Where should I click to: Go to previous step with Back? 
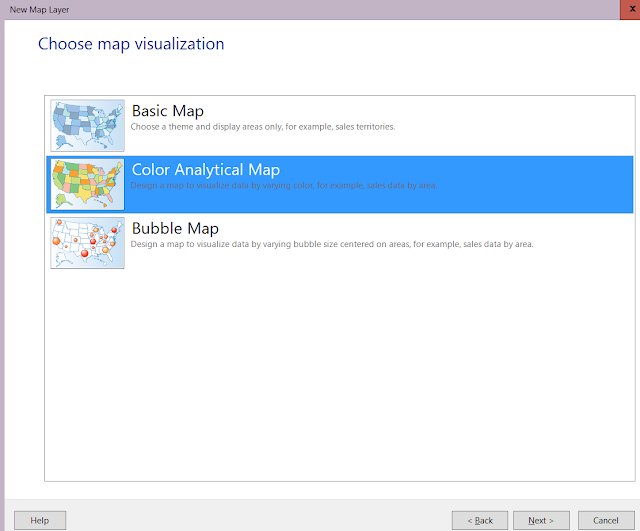click(x=480, y=520)
